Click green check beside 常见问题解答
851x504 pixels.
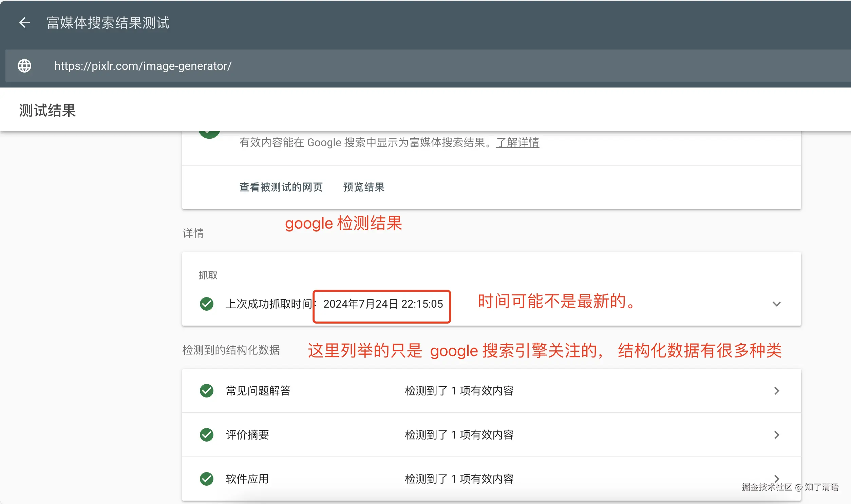[x=207, y=391]
